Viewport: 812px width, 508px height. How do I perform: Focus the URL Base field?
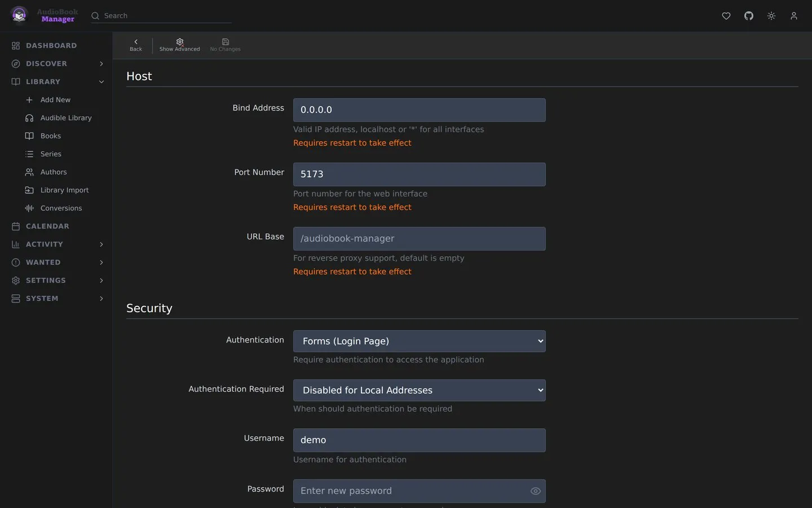tap(420, 239)
